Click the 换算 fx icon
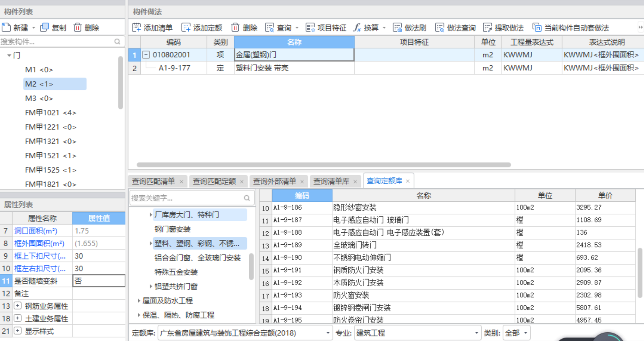The height and width of the screenshot is (341, 644). (357, 27)
